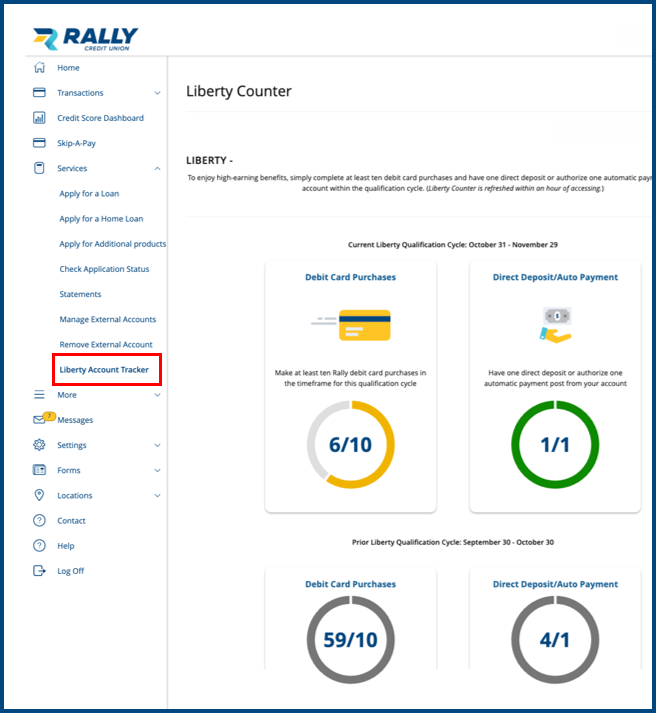656x713 pixels.
Task: Click the Help question mark icon
Action: [x=40, y=546]
